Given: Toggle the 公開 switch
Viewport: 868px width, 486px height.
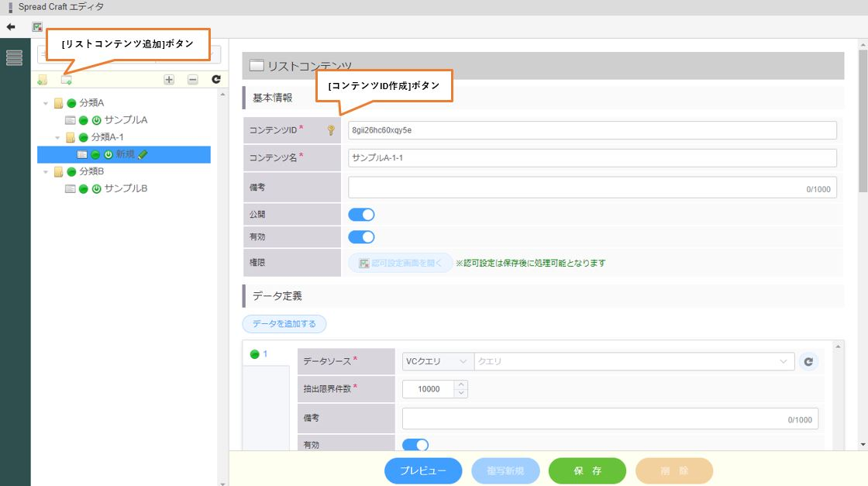Looking at the screenshot, I should (361, 215).
